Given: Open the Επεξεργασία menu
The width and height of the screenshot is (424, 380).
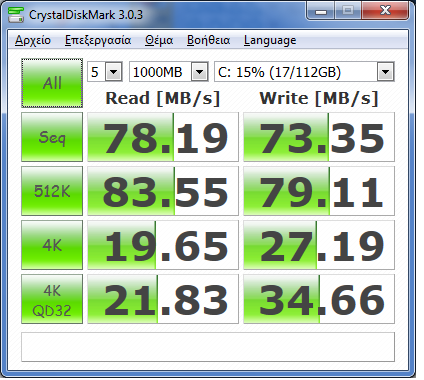Looking at the screenshot, I should coord(98,40).
